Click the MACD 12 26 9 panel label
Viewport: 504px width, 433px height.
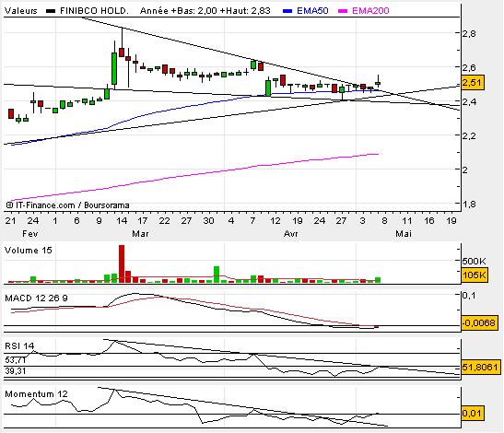36,298
